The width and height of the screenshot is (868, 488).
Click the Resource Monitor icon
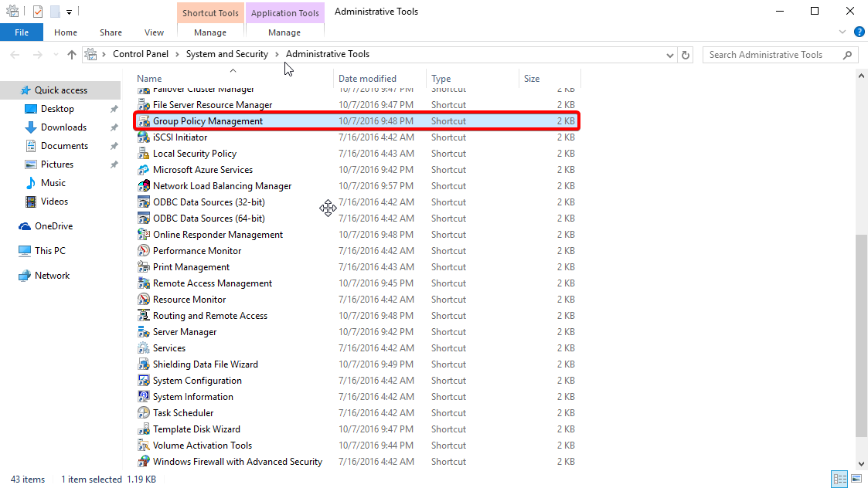[143, 300]
